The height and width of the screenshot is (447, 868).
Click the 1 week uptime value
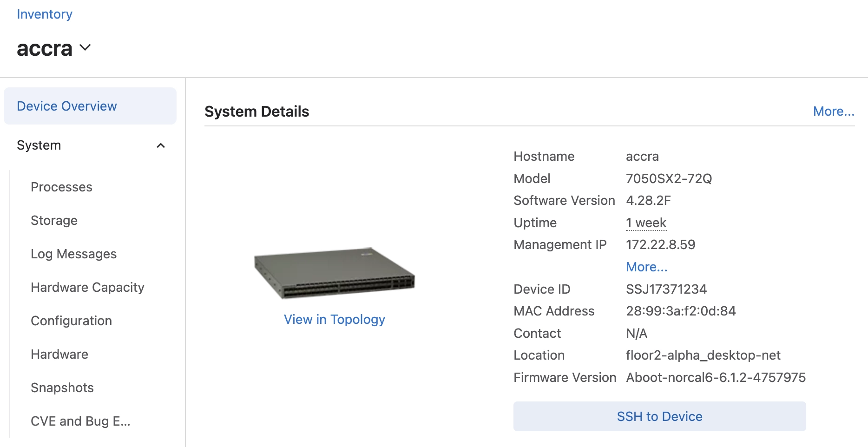[646, 223]
